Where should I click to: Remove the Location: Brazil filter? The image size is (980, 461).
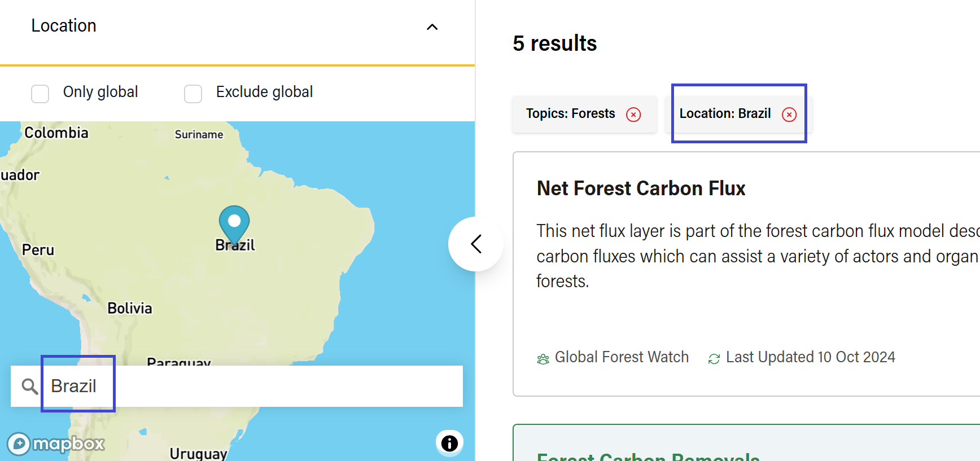coord(789,115)
